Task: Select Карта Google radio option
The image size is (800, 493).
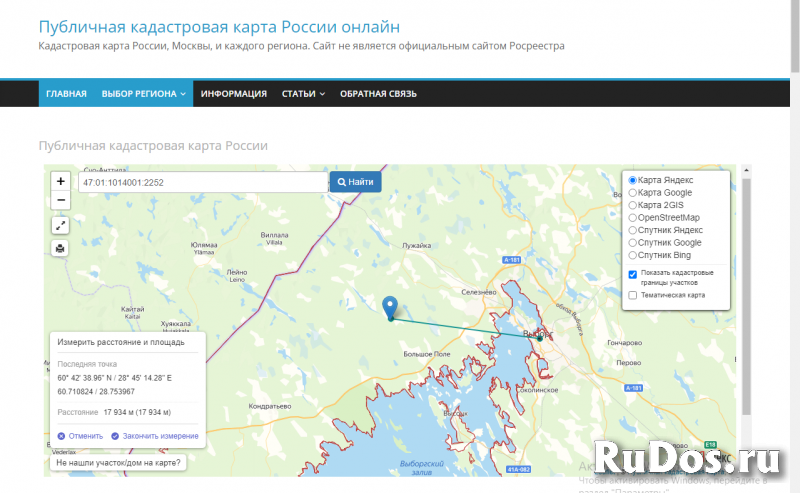Action: click(x=633, y=192)
